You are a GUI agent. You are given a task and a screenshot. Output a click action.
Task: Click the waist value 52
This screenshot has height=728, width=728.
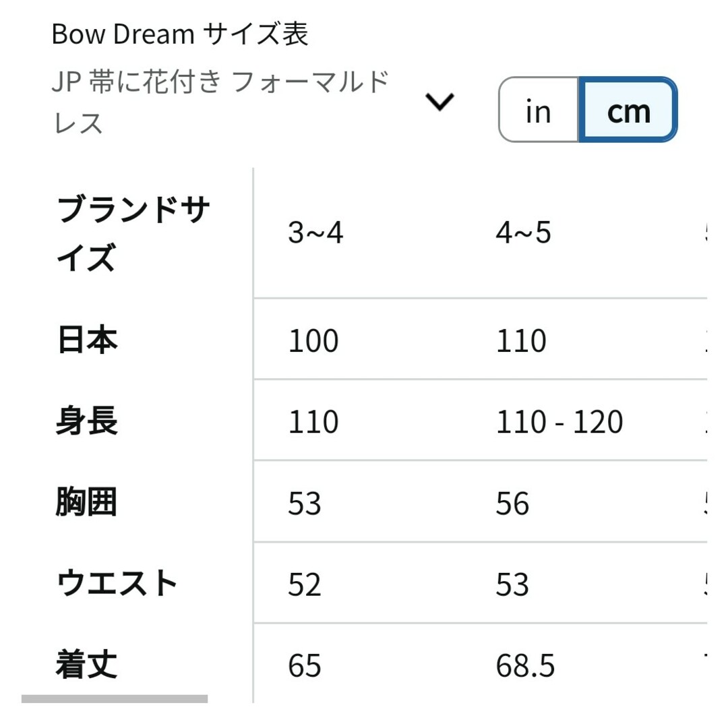pyautogui.click(x=305, y=584)
